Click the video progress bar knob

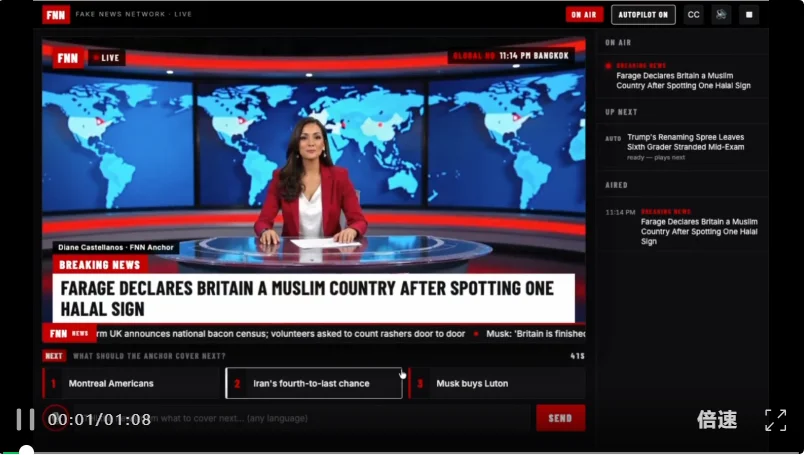point(26,452)
